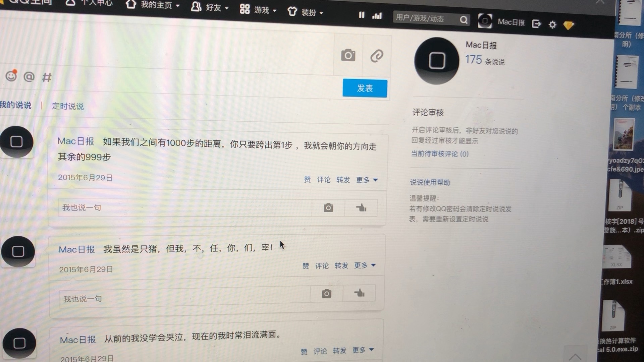The width and height of the screenshot is (644, 362).
Task: Open 说说使用帮助 link
Action: (x=430, y=182)
